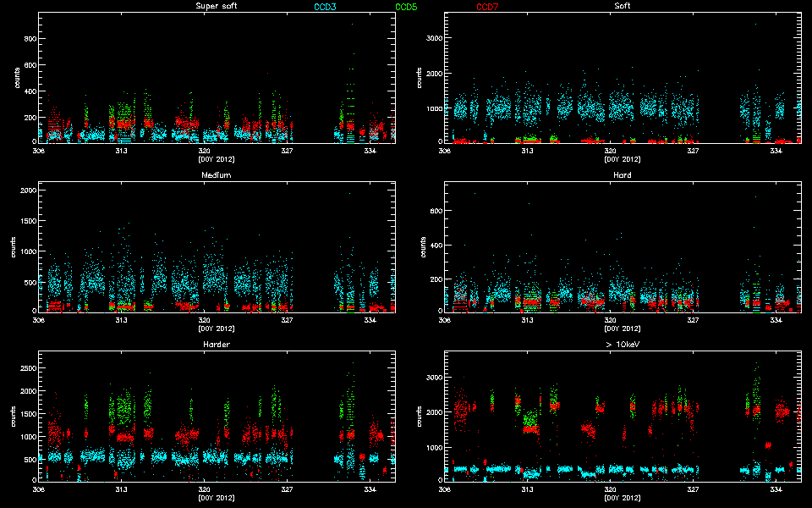Click the 313 x-axis tick in Harder plot
Screen dimensions: 812x508
pos(122,489)
